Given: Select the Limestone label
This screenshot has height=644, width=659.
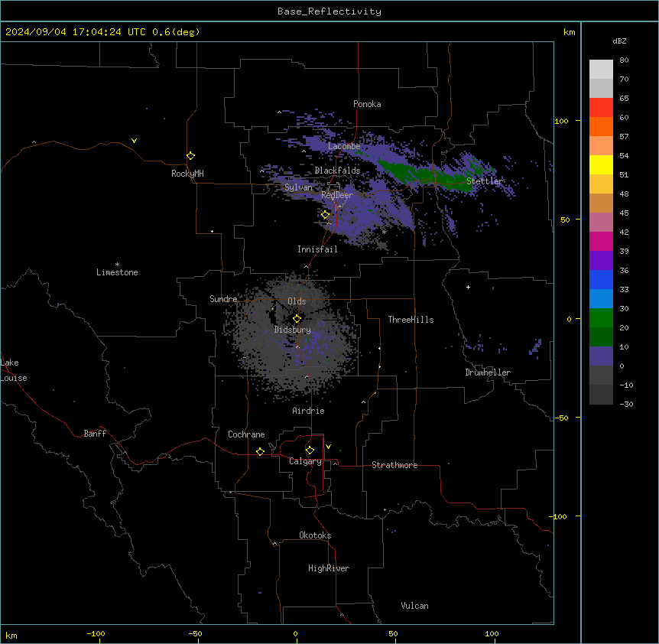Looking at the screenshot, I should (117, 272).
